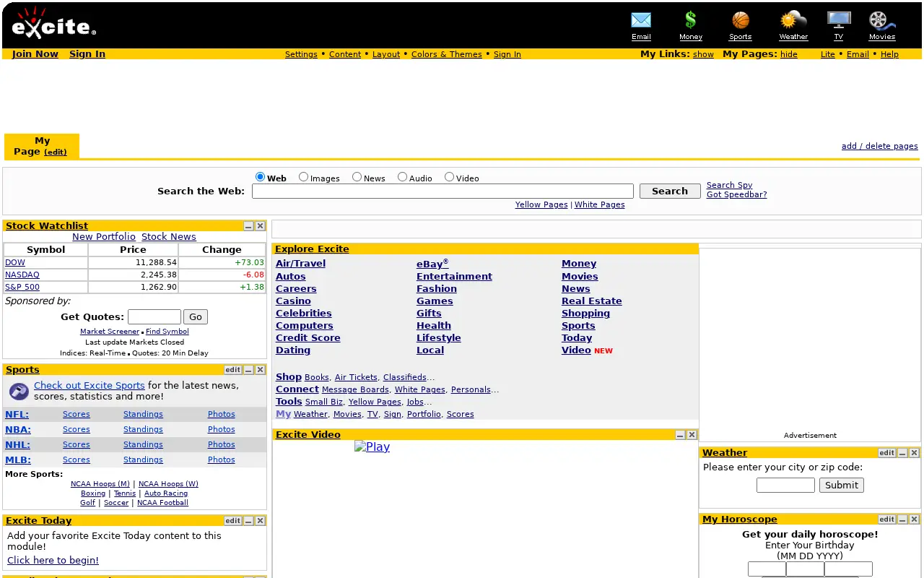The height and width of the screenshot is (578, 924).
Task: Open the basketball Sports icon in the header
Action: coord(741,20)
